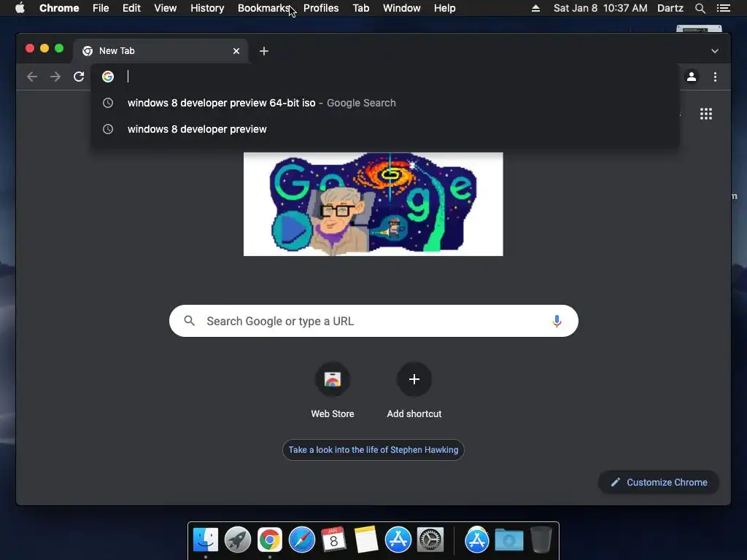The height and width of the screenshot is (560, 747).
Task: Click the pencil icon on Customize Chrome
Action: 616,483
